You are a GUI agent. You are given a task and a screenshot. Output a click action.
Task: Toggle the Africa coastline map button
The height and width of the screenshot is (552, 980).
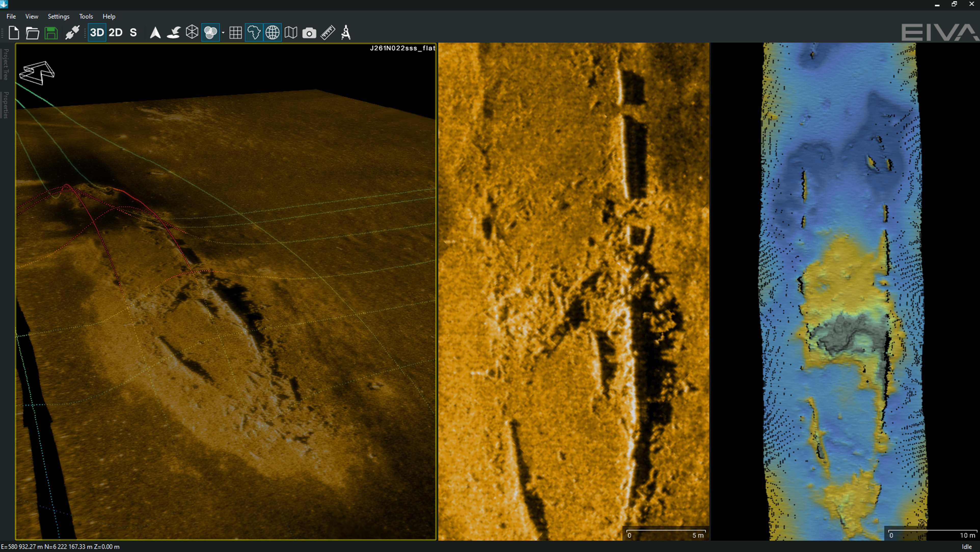point(254,33)
